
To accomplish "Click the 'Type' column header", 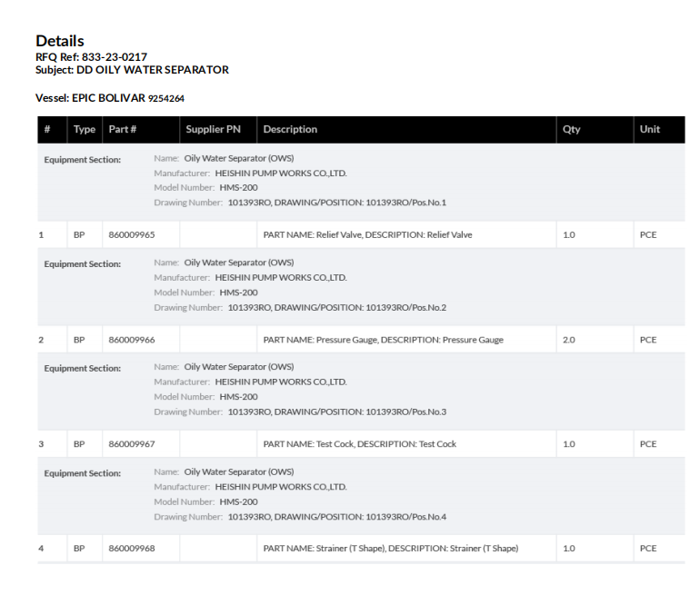I will [x=85, y=130].
